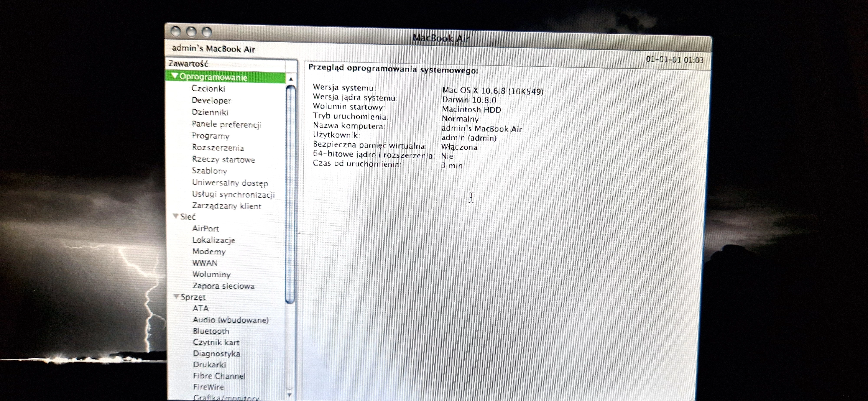Click the Mac OS X 10.6.8 (10K549) value
The height and width of the screenshot is (401, 868).
(x=493, y=91)
